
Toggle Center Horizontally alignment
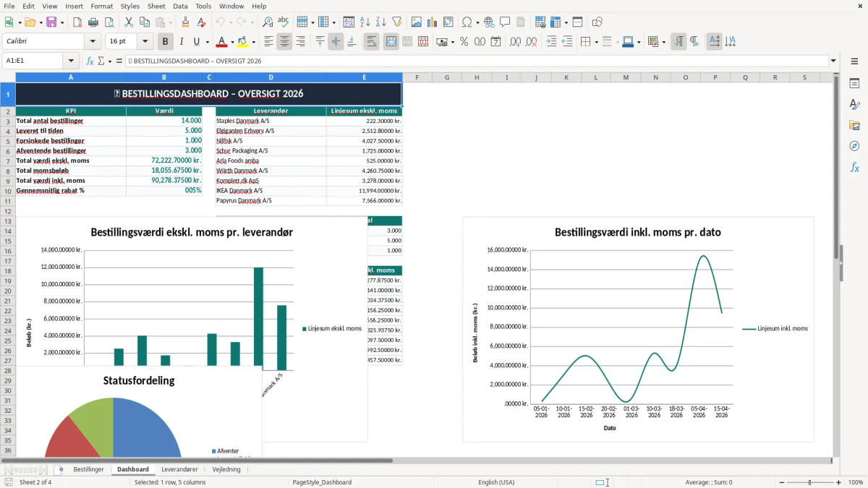pyautogui.click(x=284, y=42)
